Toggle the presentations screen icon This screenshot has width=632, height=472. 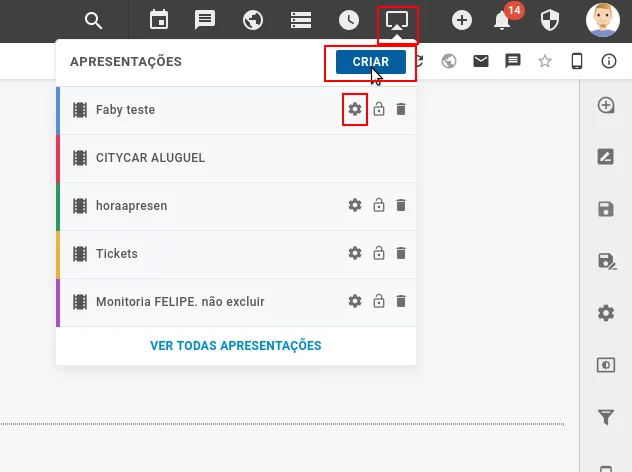(397, 20)
